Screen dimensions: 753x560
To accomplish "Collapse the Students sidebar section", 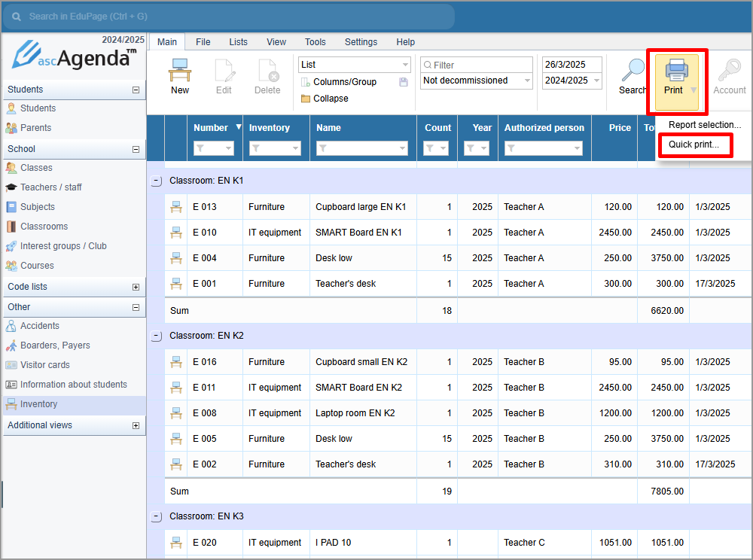I will 136,90.
